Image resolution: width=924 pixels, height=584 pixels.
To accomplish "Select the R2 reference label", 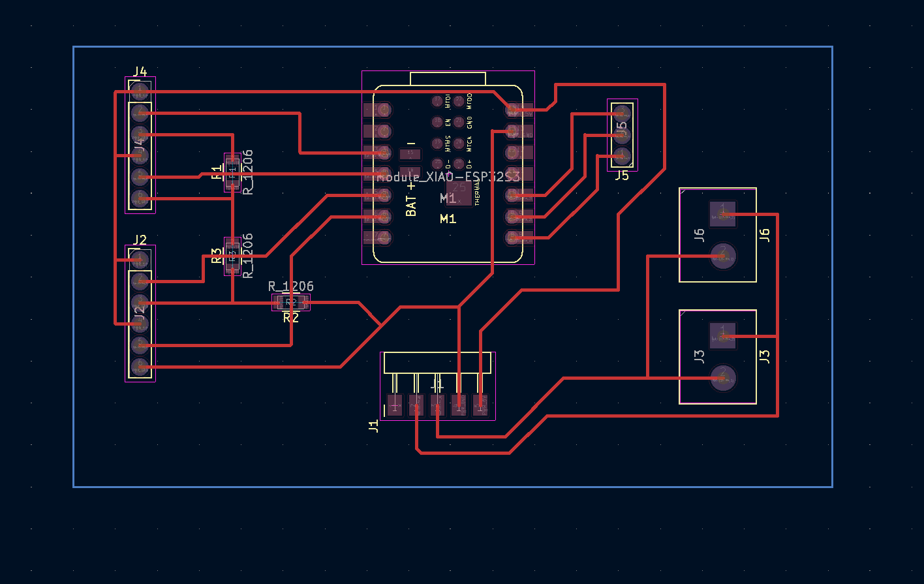I will (291, 318).
